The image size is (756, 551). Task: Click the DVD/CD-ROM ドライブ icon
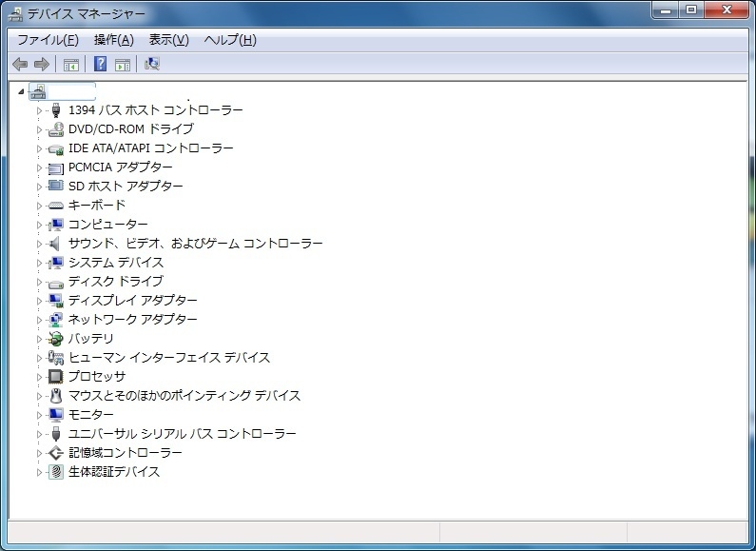point(56,129)
